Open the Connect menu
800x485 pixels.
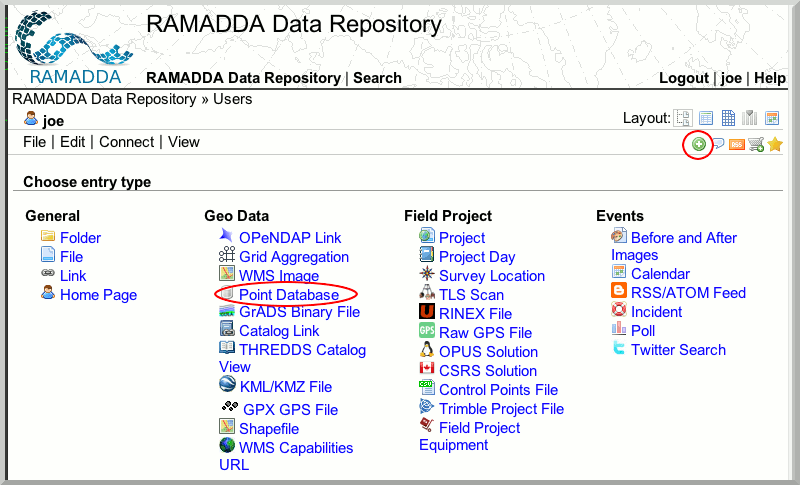pos(126,142)
